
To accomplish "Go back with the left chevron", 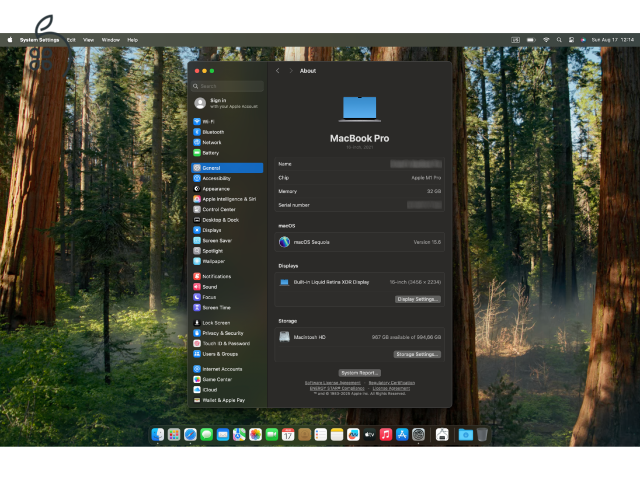I will pos(278,71).
